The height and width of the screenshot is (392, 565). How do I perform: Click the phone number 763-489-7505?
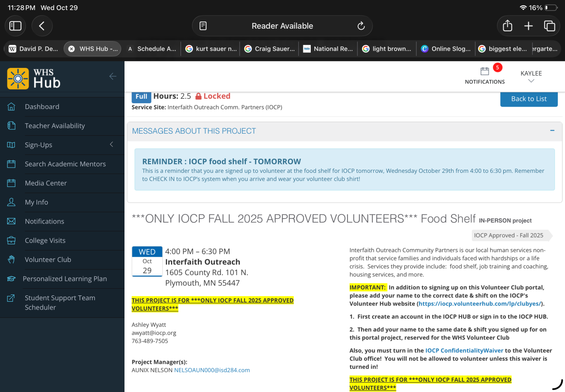[x=150, y=341]
